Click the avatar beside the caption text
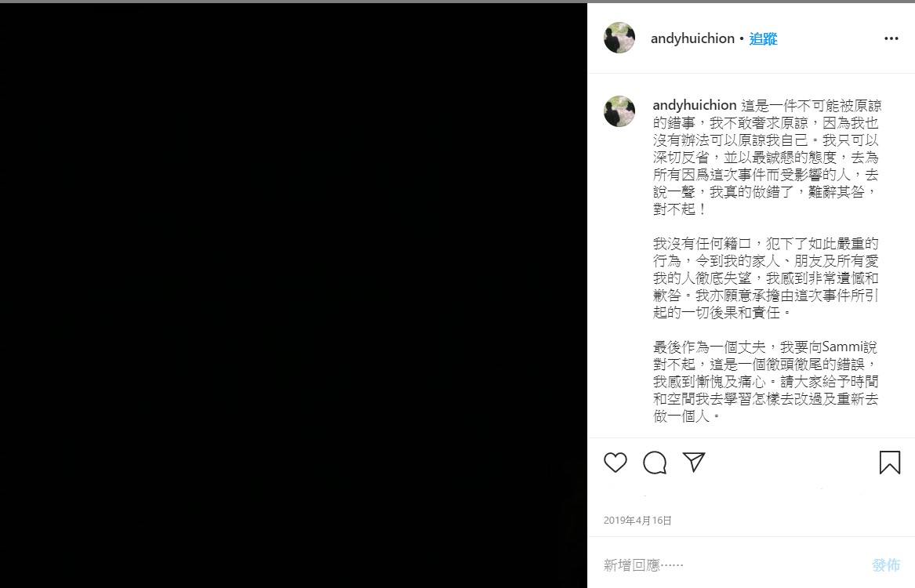This screenshot has height=588, width=915. (619, 111)
